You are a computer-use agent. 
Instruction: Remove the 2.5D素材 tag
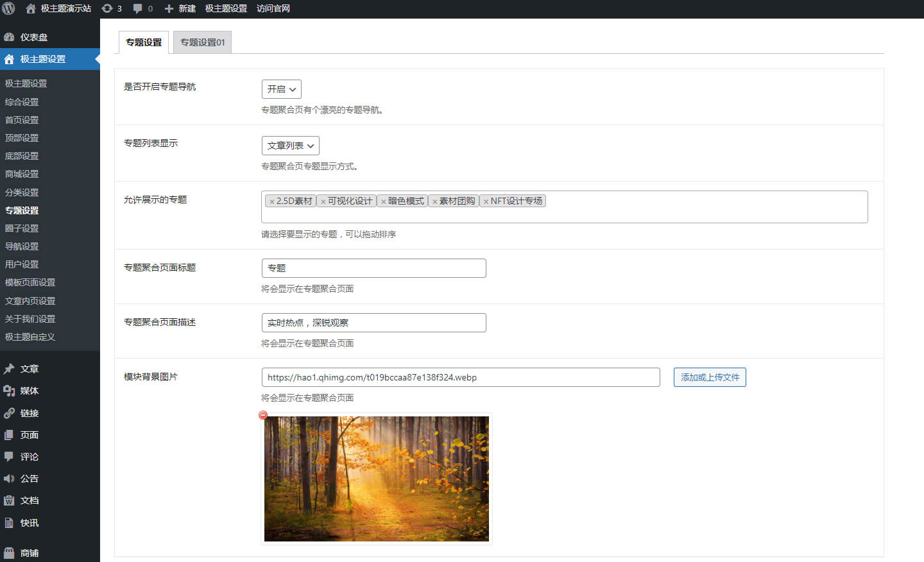tap(272, 201)
